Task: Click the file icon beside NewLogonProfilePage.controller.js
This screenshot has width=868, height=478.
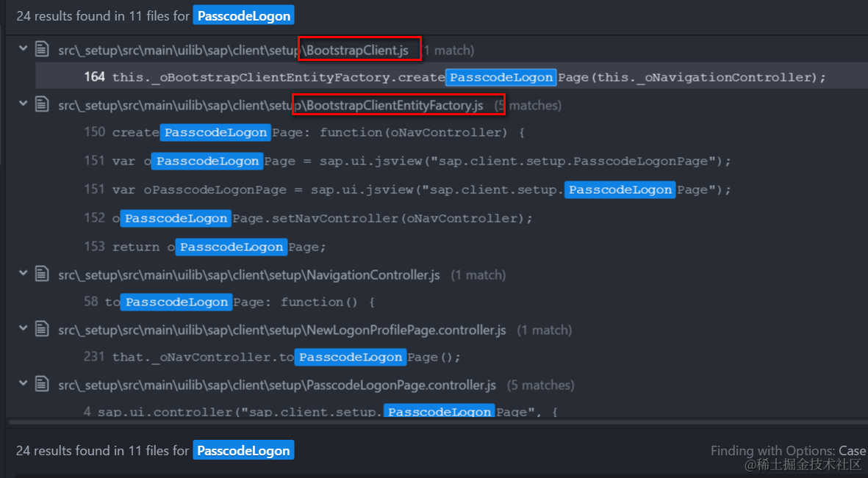Action: coord(42,329)
